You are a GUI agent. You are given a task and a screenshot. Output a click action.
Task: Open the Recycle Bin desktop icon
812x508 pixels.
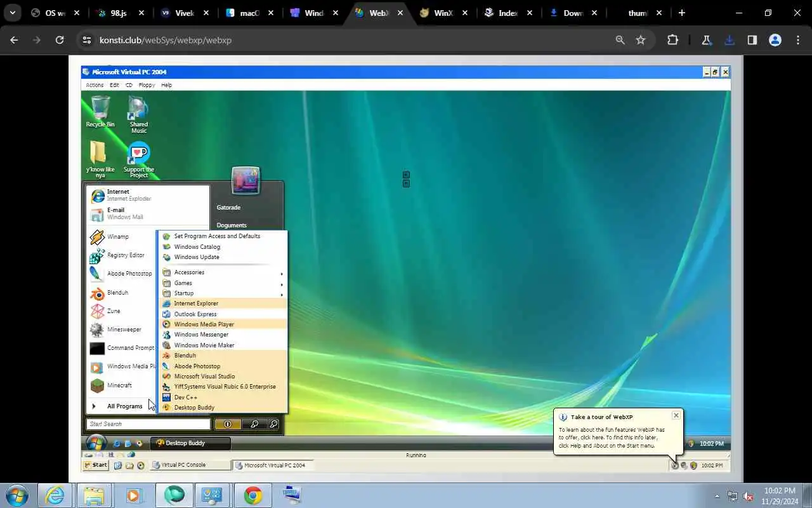pyautogui.click(x=100, y=111)
